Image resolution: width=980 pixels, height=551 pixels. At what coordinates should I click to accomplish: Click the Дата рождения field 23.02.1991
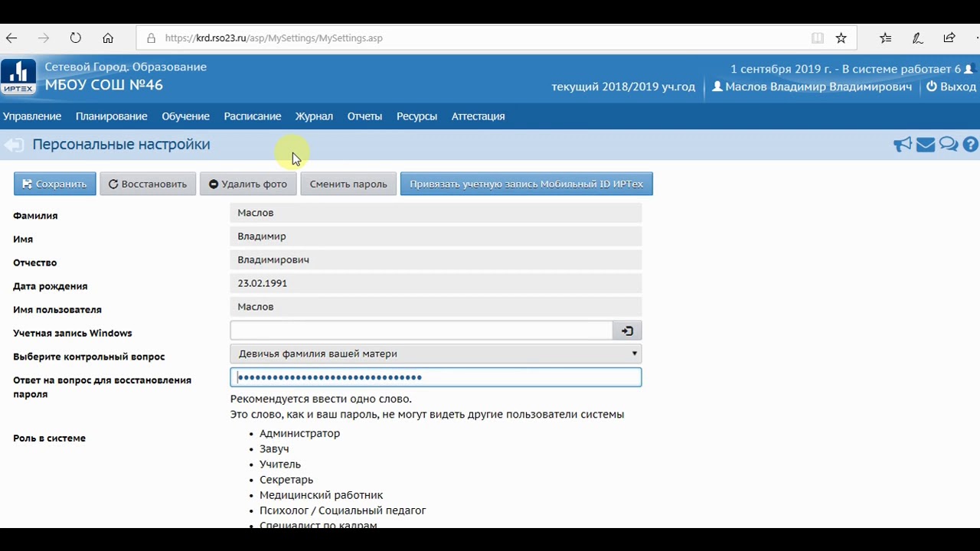[436, 283]
